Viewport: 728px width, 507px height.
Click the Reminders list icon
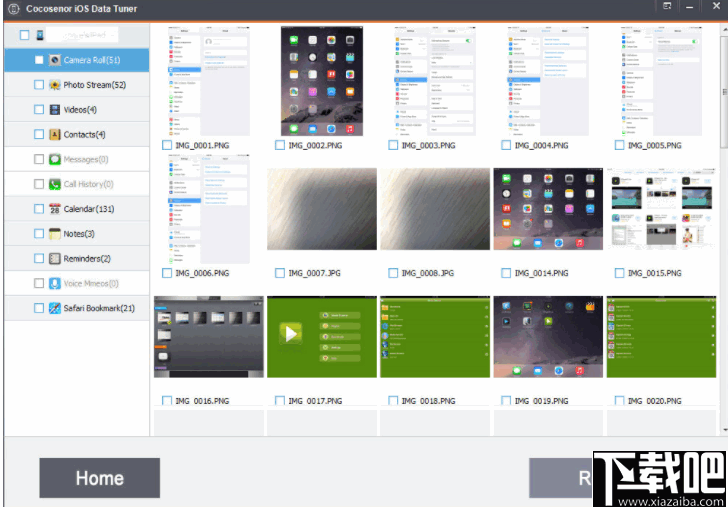point(55,259)
